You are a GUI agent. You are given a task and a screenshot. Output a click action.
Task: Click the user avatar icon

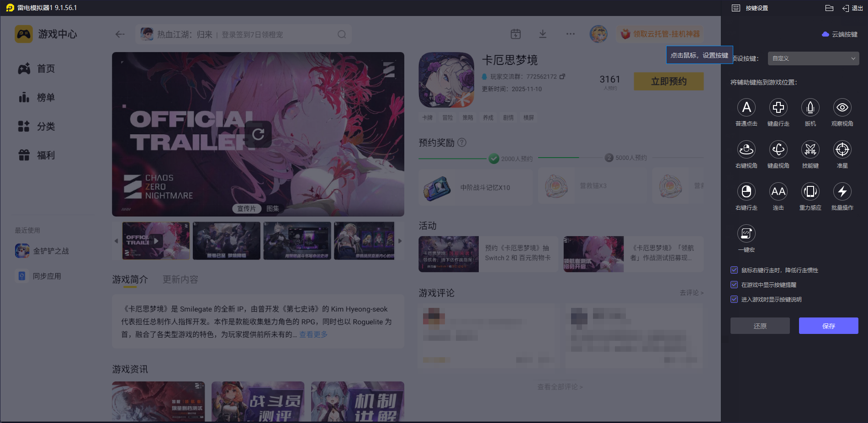pos(598,34)
